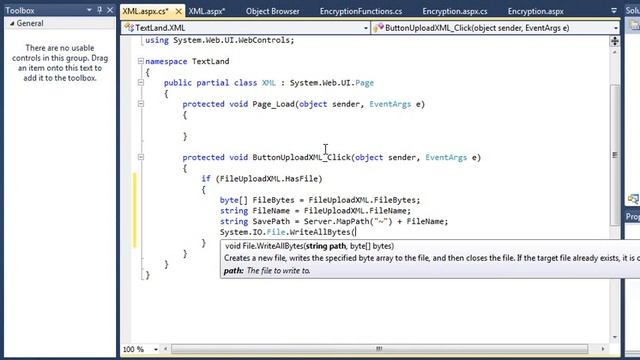
Task: Click the TextLand.XML class icon
Action: click(129, 28)
